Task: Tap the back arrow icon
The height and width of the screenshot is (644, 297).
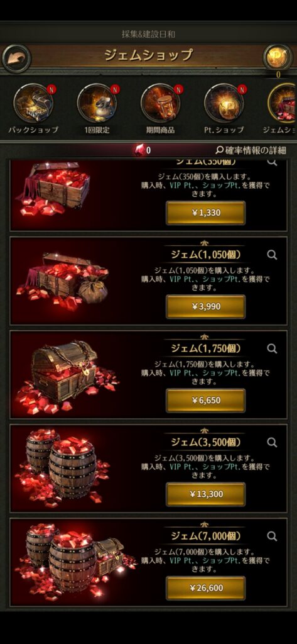Action: click(16, 58)
